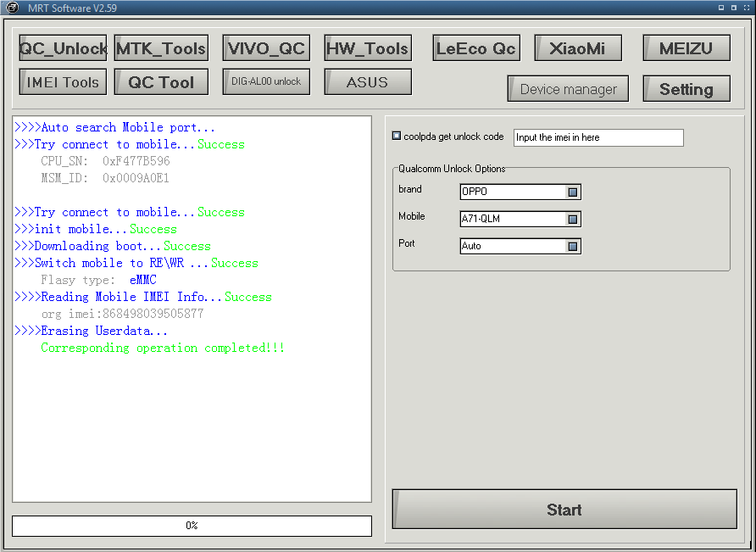
Task: Switch to VIVO_QC tools
Action: pos(266,47)
